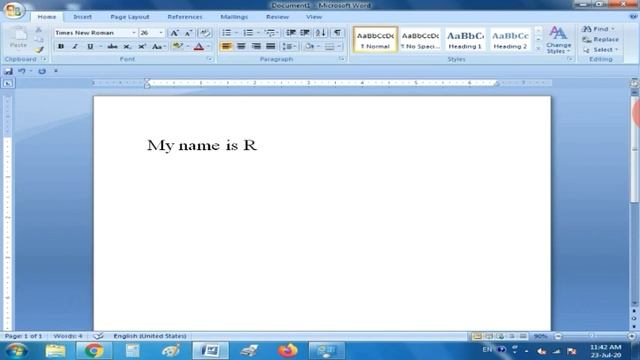Apply subscript formatting
640x360 pixels.
(127, 47)
